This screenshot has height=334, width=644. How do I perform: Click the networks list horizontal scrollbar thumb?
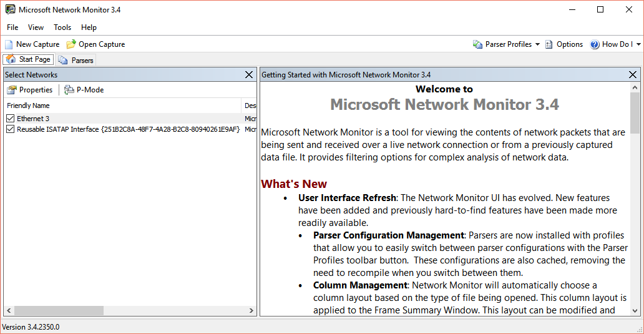tap(59, 310)
